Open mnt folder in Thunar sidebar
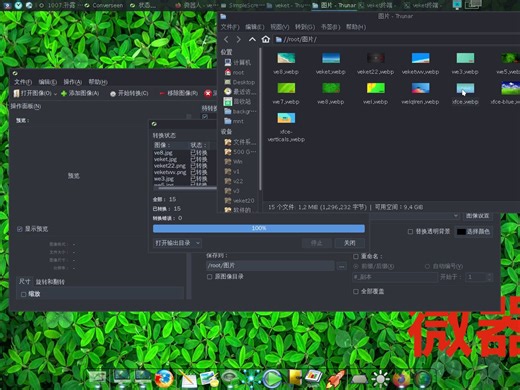This screenshot has width=520, height=390. (x=234, y=121)
